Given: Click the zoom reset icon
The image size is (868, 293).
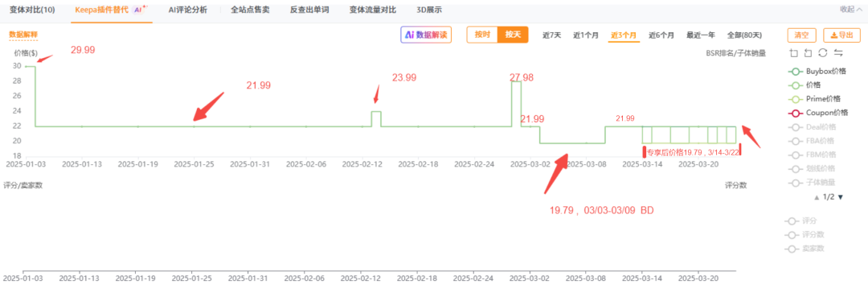Looking at the screenshot, I should [x=809, y=53].
